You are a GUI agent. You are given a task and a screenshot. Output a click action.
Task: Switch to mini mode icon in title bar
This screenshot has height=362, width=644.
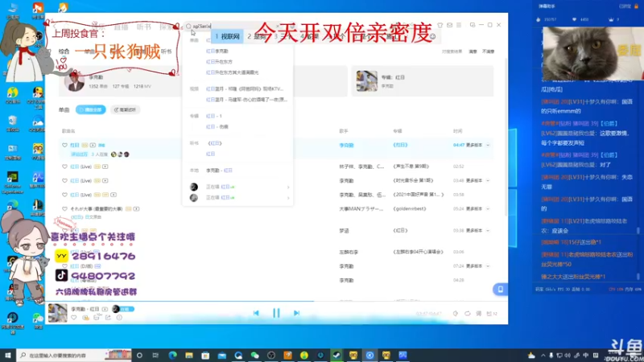(473, 26)
